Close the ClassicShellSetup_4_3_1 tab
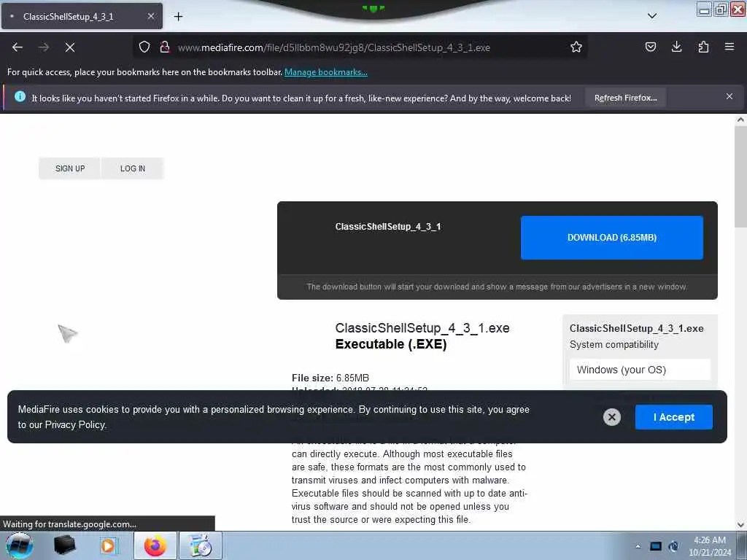 151,16
